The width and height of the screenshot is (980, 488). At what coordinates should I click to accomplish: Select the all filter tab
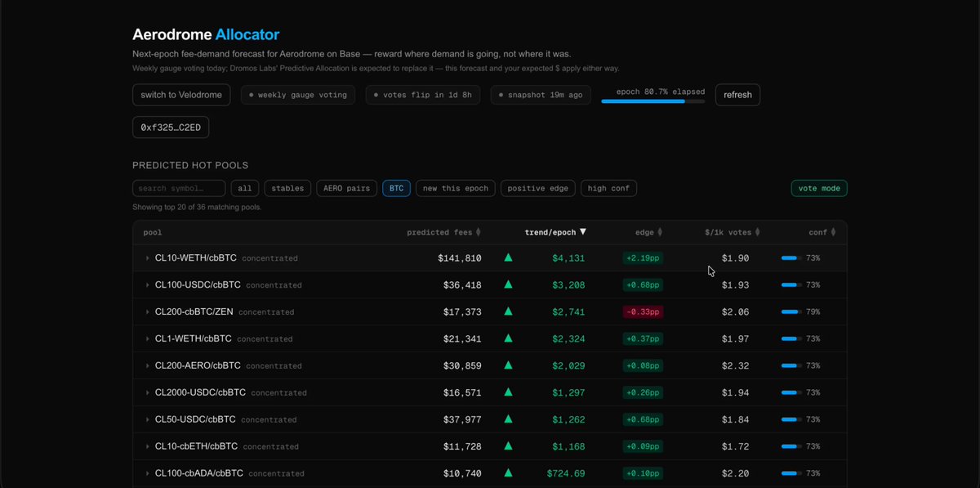[245, 188]
